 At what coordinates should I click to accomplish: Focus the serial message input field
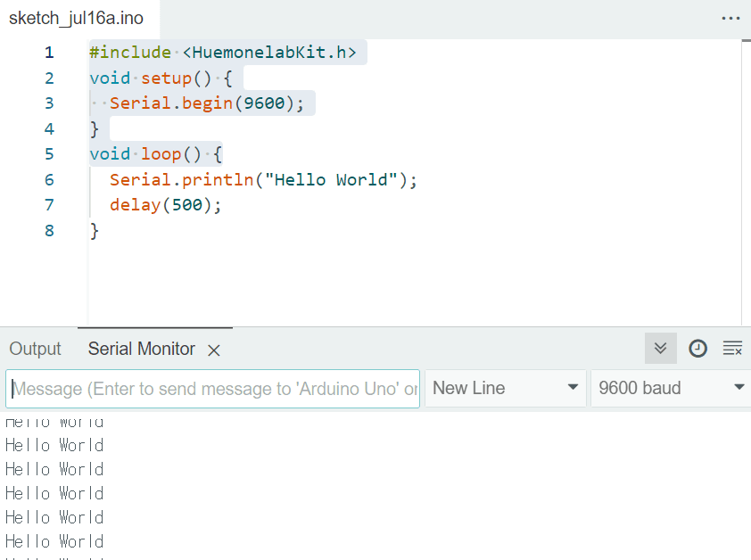[x=214, y=389]
